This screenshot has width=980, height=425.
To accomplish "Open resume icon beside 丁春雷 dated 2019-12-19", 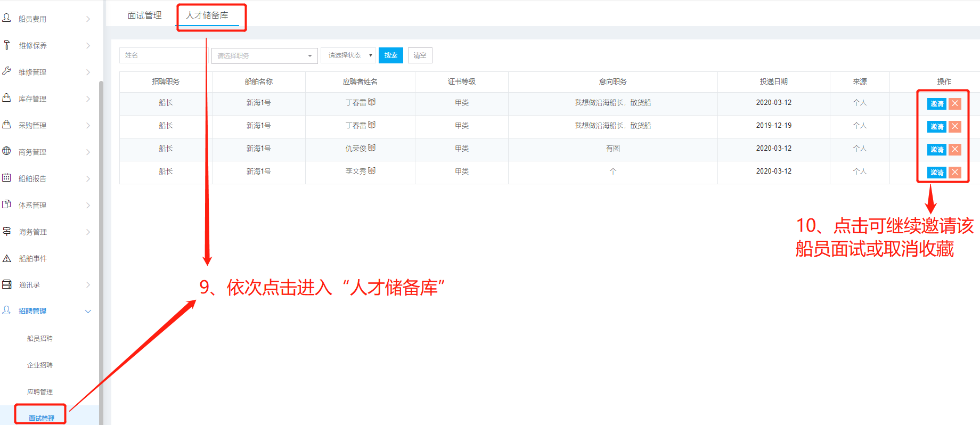I will [372, 125].
